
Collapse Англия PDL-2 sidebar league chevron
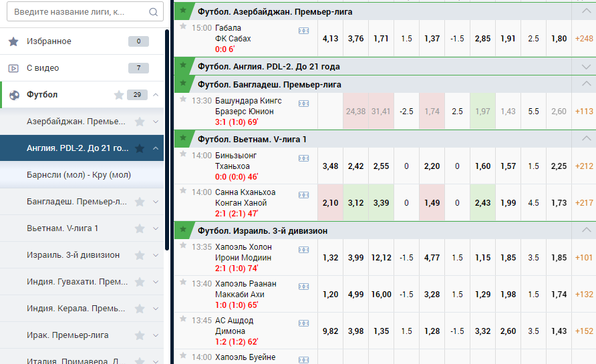156,148
